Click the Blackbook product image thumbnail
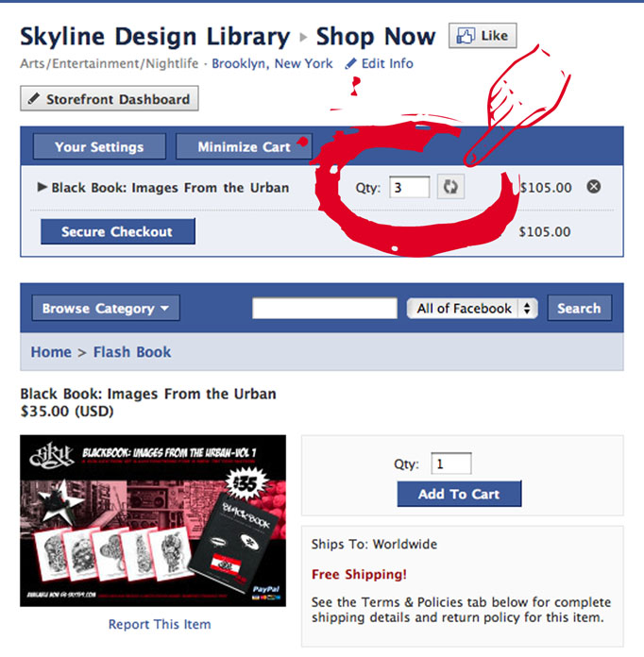 click(153, 521)
